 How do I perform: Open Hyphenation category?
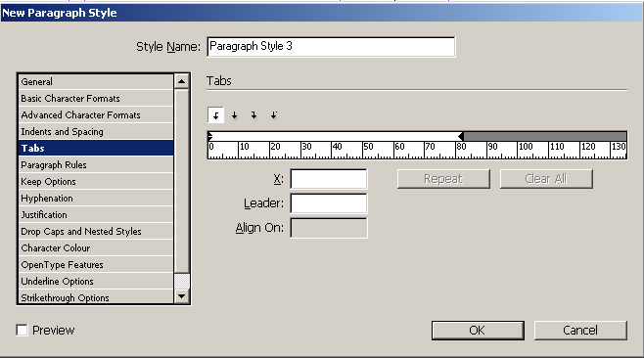(x=96, y=198)
